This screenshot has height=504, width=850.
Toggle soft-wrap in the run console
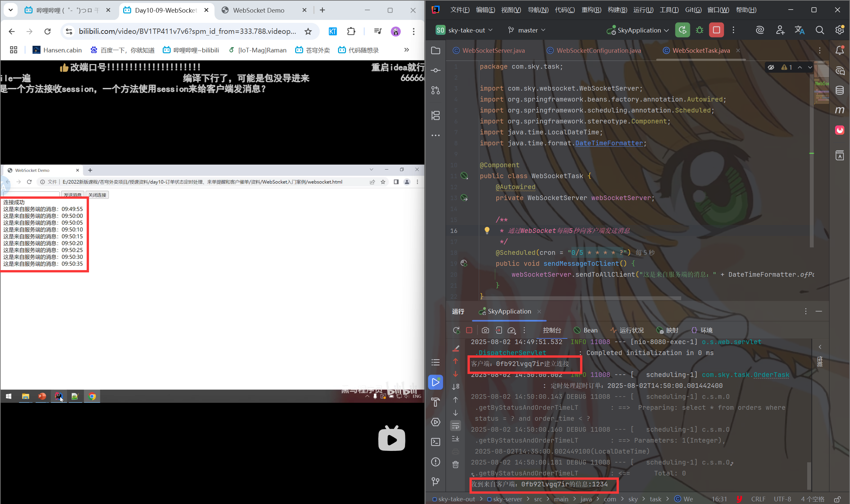pyautogui.click(x=456, y=426)
